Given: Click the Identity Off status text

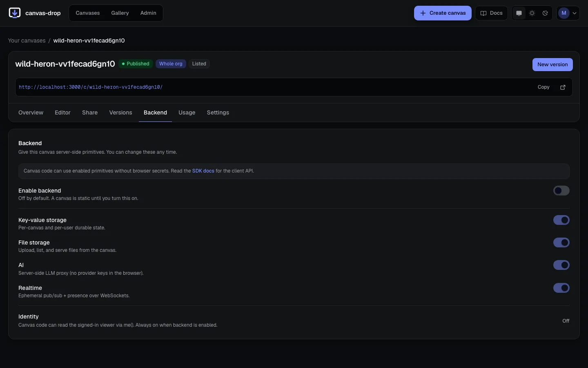Looking at the screenshot, I should 566,321.
